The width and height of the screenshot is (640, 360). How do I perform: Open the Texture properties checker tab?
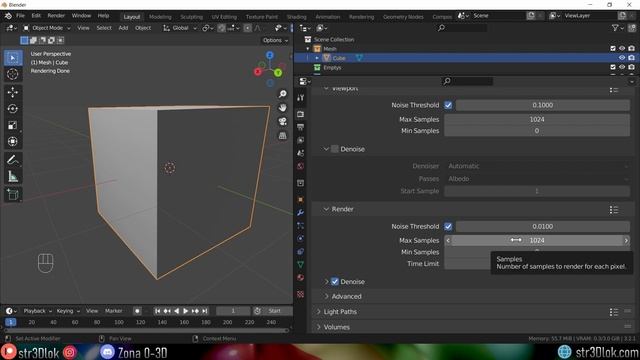[x=301, y=294]
